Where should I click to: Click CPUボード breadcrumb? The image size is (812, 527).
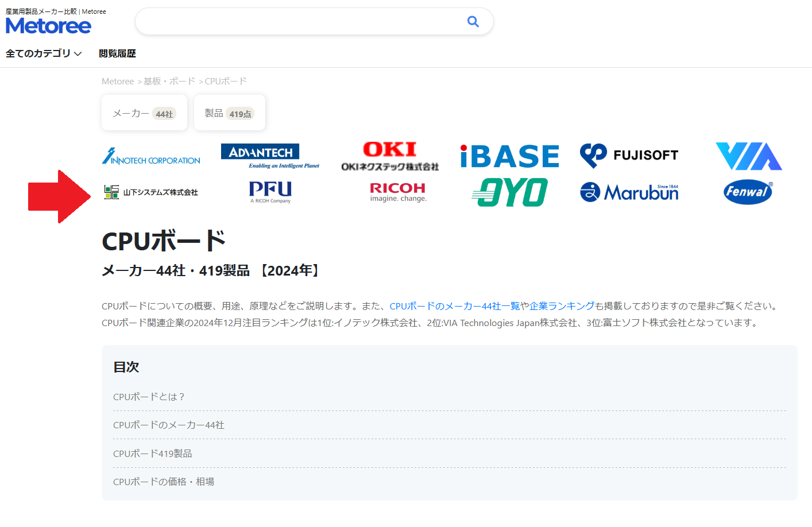(x=226, y=82)
